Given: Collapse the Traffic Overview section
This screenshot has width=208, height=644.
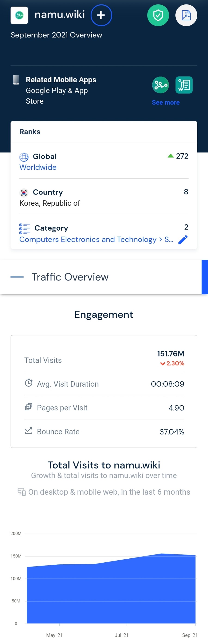Looking at the screenshot, I should tap(17, 277).
